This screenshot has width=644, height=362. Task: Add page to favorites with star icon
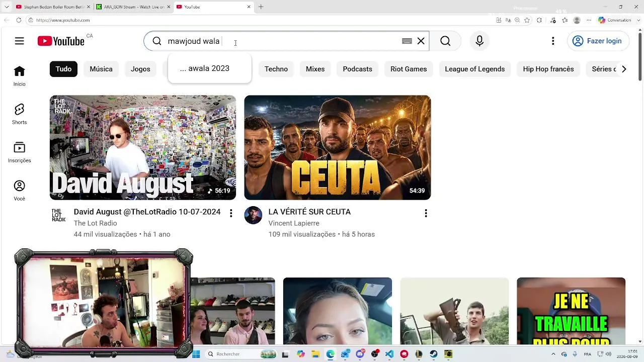click(x=527, y=20)
